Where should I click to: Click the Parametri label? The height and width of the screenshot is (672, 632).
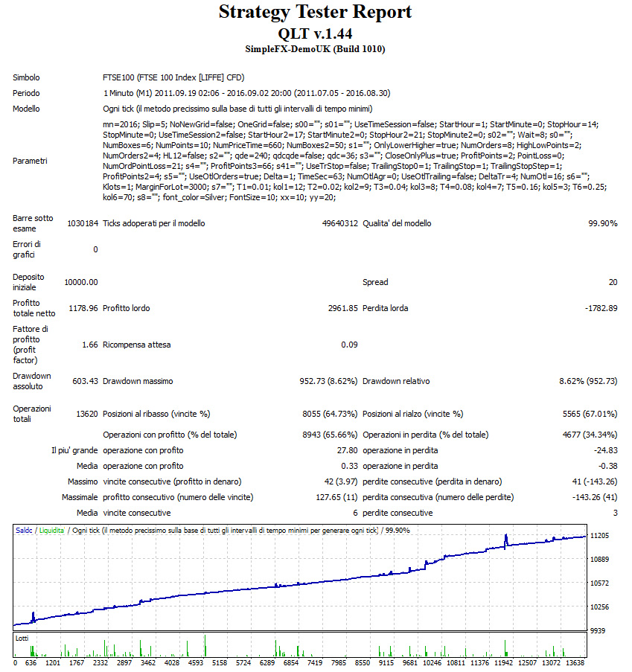(30, 161)
